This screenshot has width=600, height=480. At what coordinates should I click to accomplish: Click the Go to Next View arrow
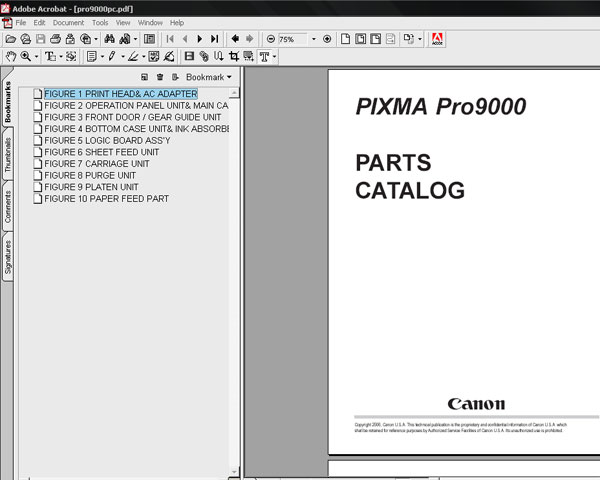point(249,39)
